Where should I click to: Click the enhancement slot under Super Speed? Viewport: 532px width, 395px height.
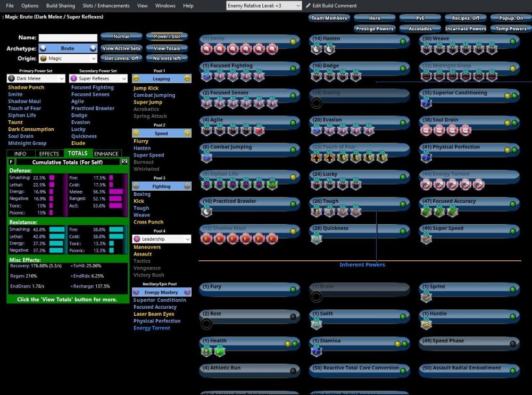point(426,239)
